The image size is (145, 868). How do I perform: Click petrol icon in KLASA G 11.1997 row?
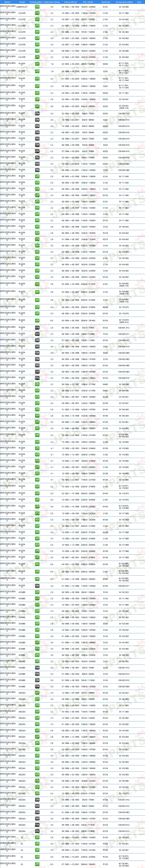tap(37, 390)
